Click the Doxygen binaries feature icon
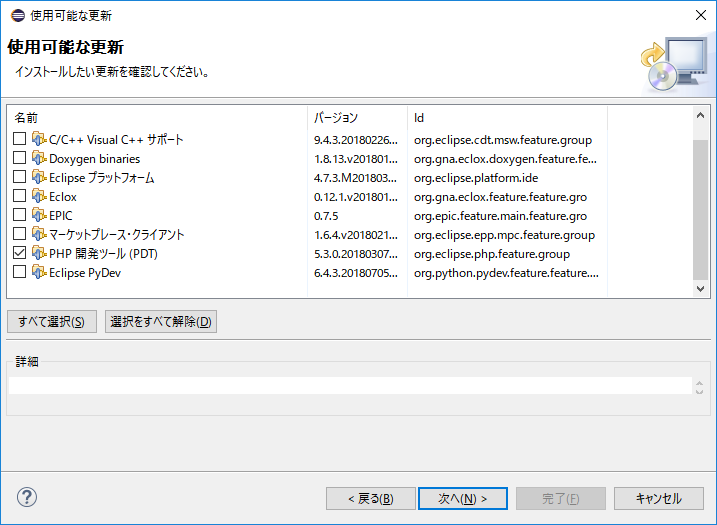This screenshot has width=717, height=525. click(39, 158)
